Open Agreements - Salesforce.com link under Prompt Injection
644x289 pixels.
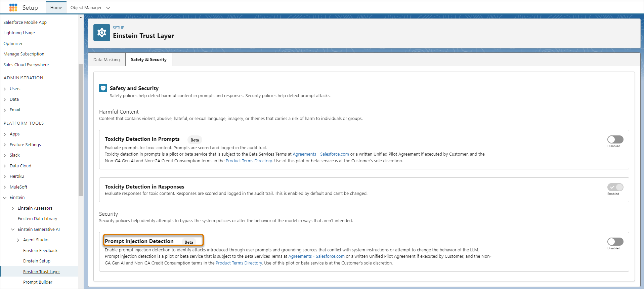(316, 256)
